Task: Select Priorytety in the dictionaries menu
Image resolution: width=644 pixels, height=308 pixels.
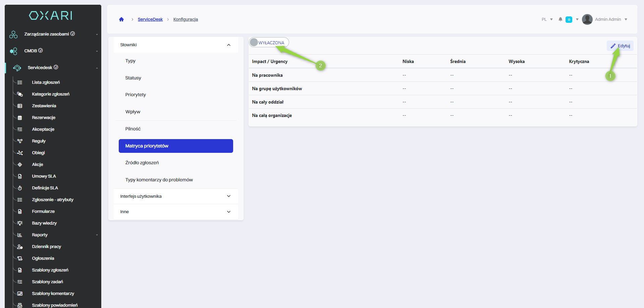Action: (136, 95)
